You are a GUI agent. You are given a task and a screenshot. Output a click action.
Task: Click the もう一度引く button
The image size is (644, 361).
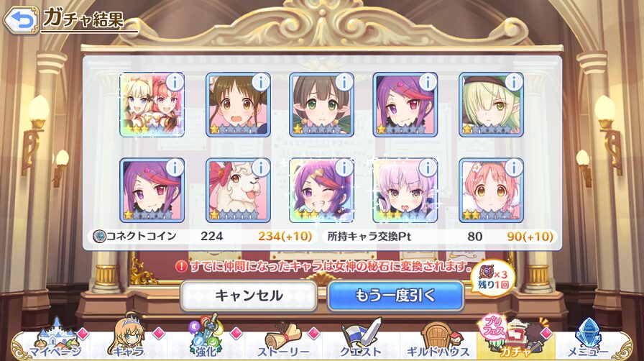(395, 296)
